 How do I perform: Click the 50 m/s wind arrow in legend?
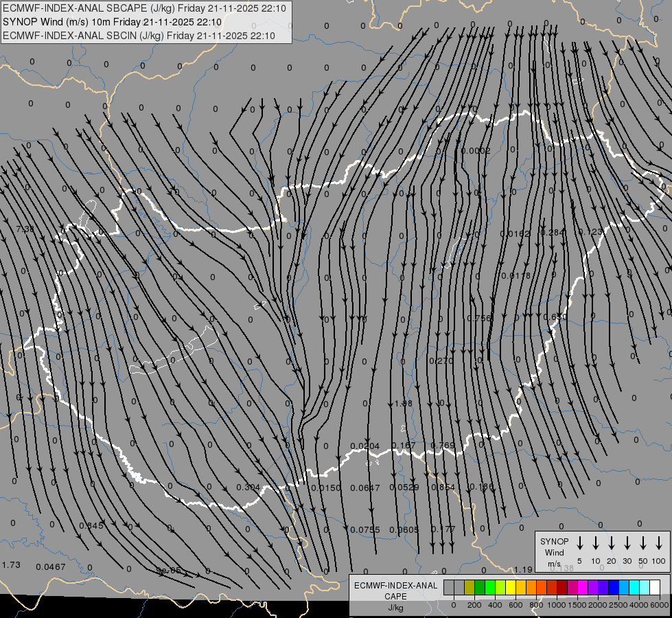coord(643,543)
